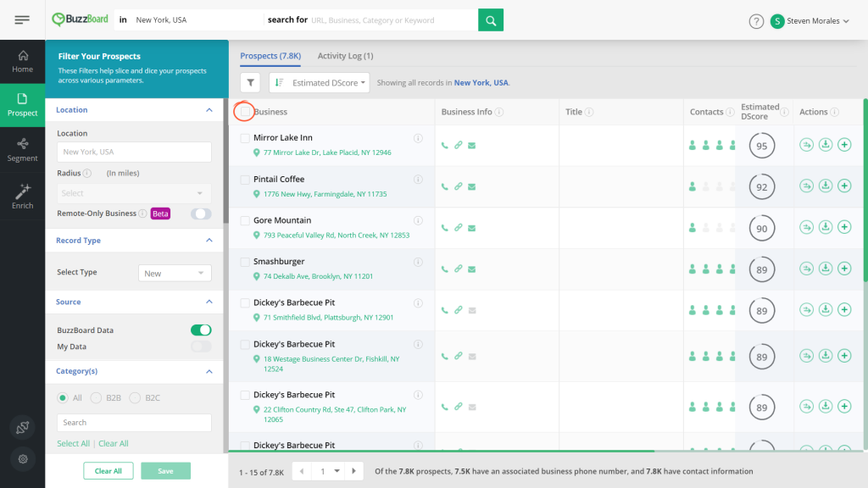The image size is (868, 488).
Task: Click Mirror Lake Inn DScore 95 gauge
Action: pos(762,146)
